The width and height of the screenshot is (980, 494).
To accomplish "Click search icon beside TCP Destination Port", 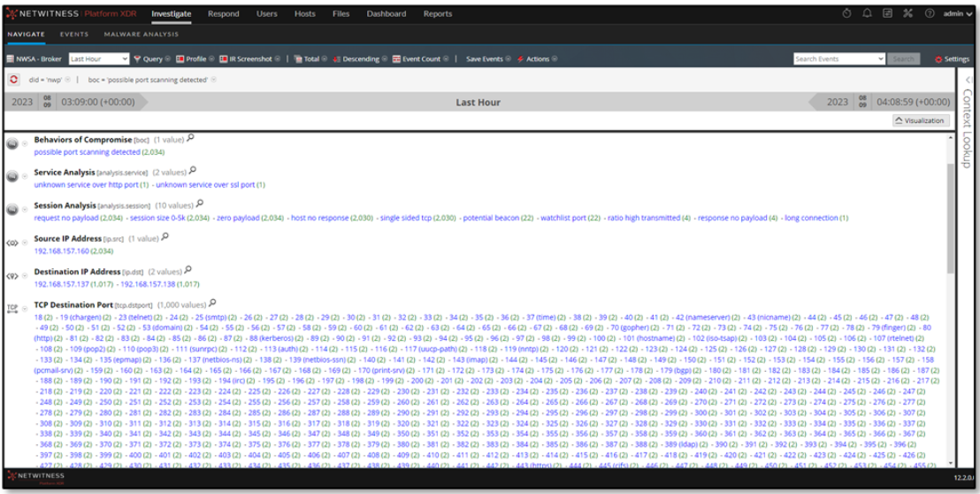I will pyautogui.click(x=212, y=305).
